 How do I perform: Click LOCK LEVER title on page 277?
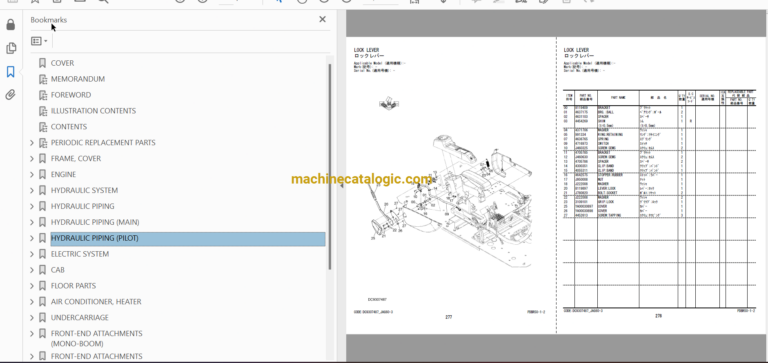(x=366, y=50)
